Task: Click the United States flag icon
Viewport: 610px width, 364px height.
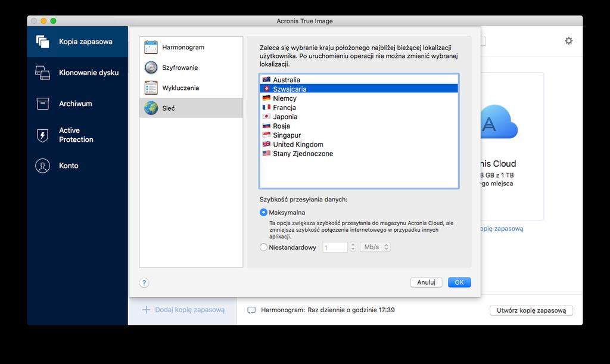Action: pos(266,153)
